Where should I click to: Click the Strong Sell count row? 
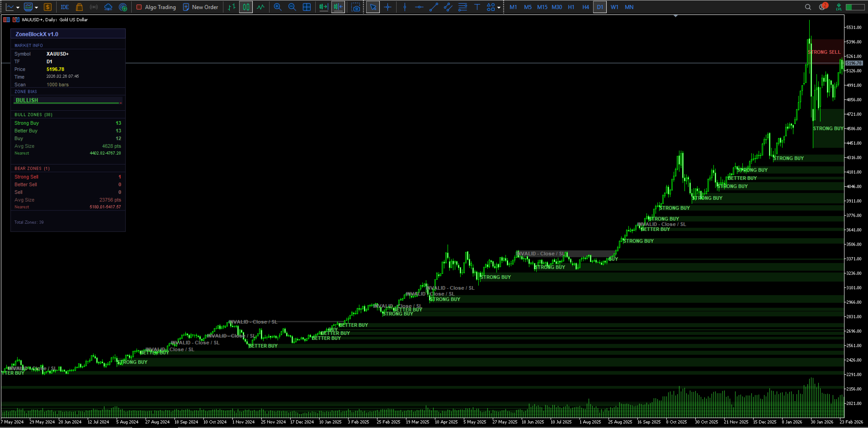68,177
